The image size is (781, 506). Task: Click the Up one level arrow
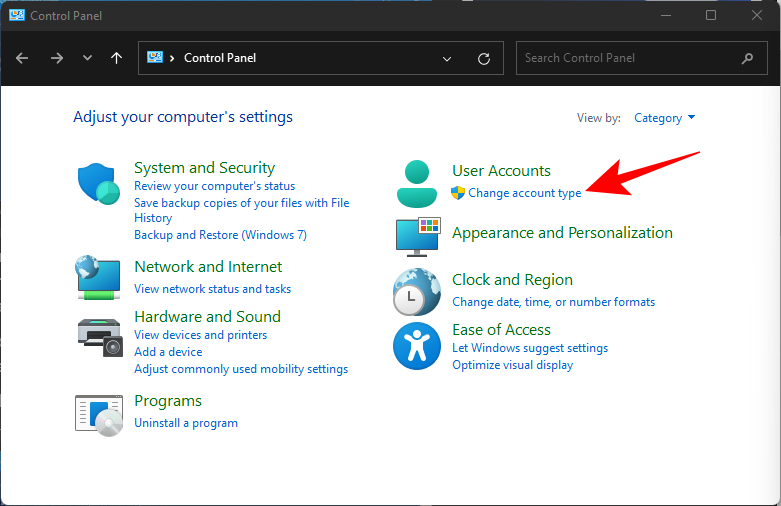[x=117, y=58]
